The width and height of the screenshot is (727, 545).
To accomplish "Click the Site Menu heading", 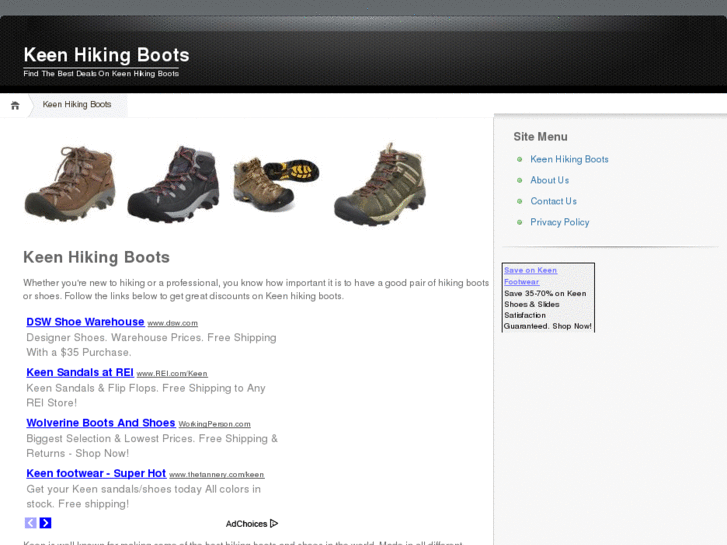I will [540, 137].
